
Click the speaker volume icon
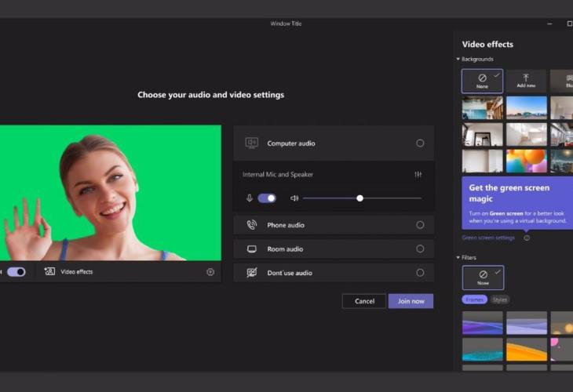click(x=294, y=198)
